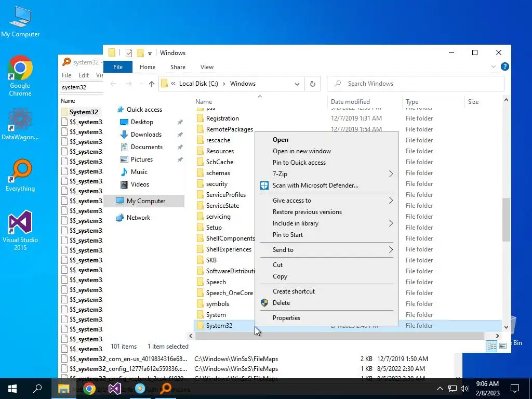Select Documents in navigation pane
Viewport: 532px width, 399px height.
[x=147, y=147]
